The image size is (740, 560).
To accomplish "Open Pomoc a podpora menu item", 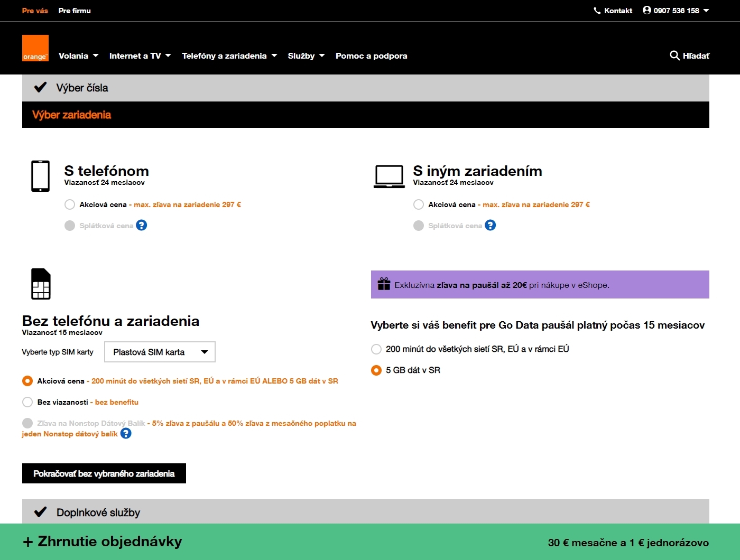I will point(371,55).
